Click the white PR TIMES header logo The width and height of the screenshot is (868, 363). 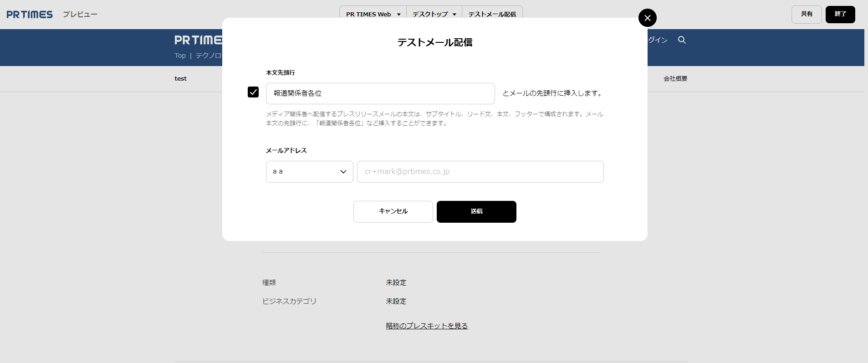coord(198,40)
